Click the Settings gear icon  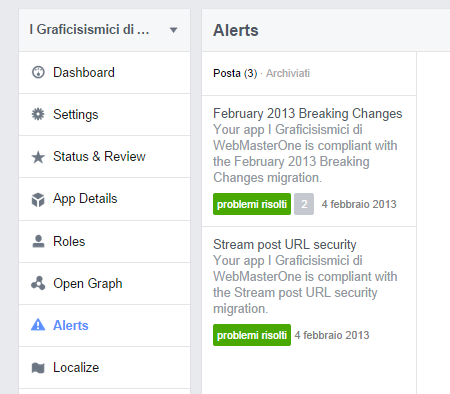click(x=38, y=114)
